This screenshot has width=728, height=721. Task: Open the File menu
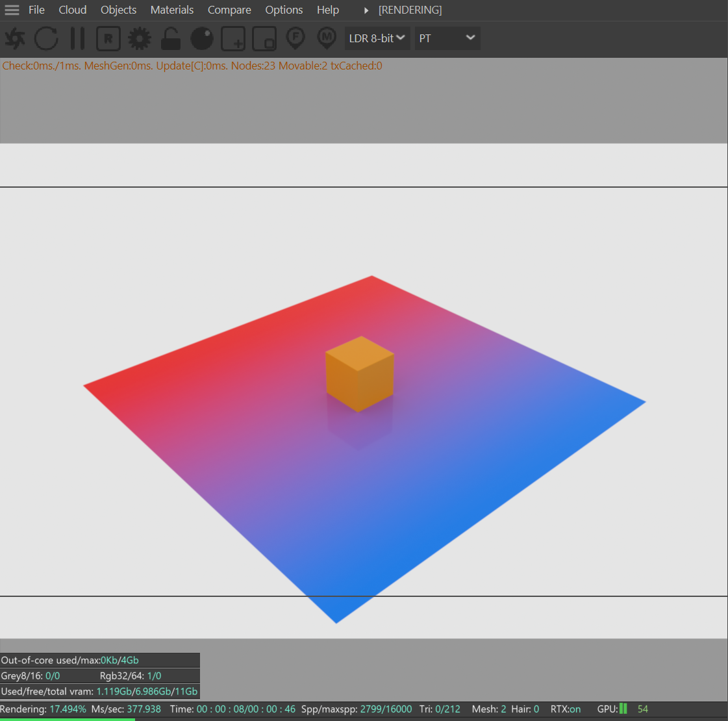36,10
